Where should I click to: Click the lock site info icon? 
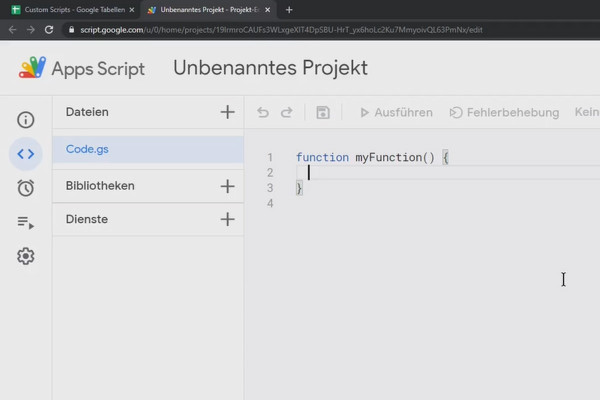tap(71, 30)
